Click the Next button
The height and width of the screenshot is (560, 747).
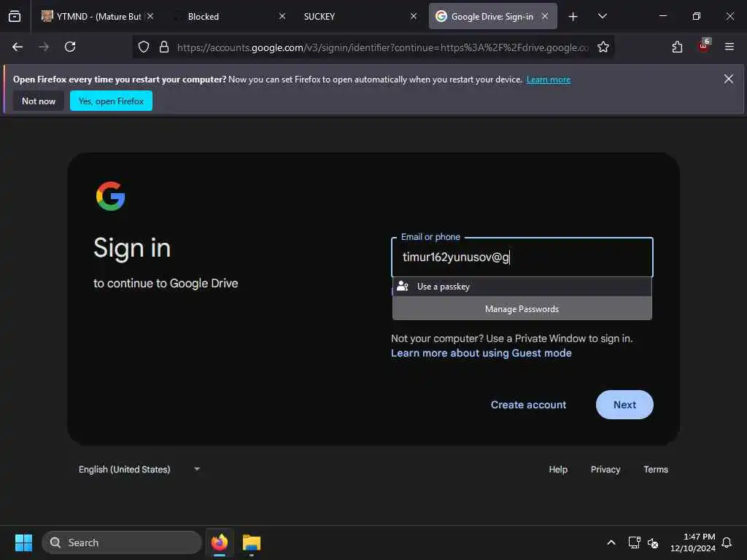pyautogui.click(x=624, y=404)
